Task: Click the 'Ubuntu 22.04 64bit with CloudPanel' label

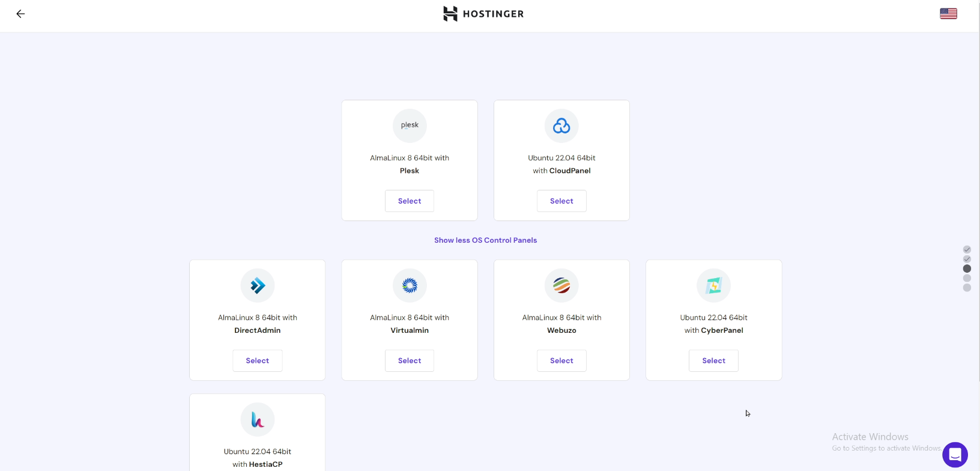Action: (x=561, y=165)
